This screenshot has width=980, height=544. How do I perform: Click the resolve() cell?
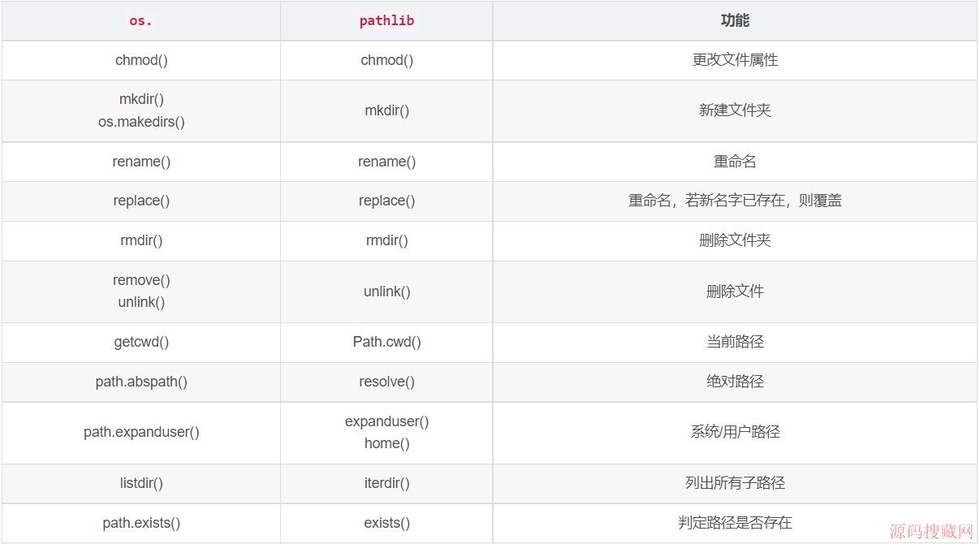(x=386, y=382)
